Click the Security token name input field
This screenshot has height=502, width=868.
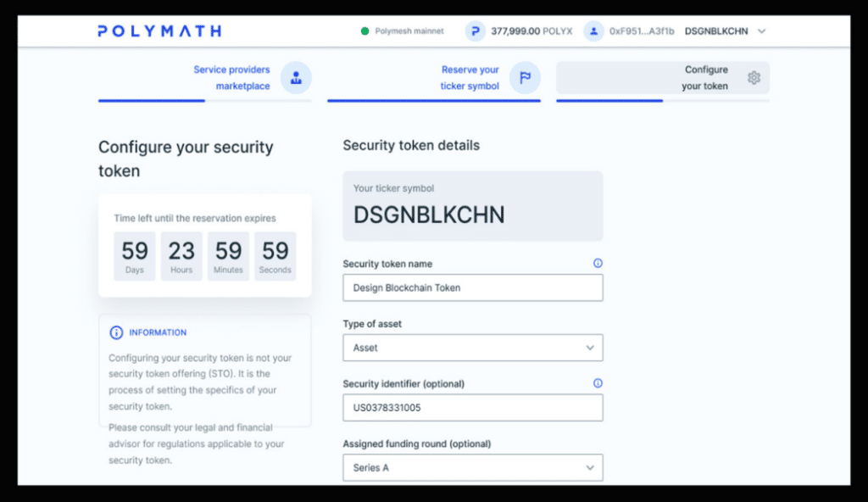click(472, 287)
